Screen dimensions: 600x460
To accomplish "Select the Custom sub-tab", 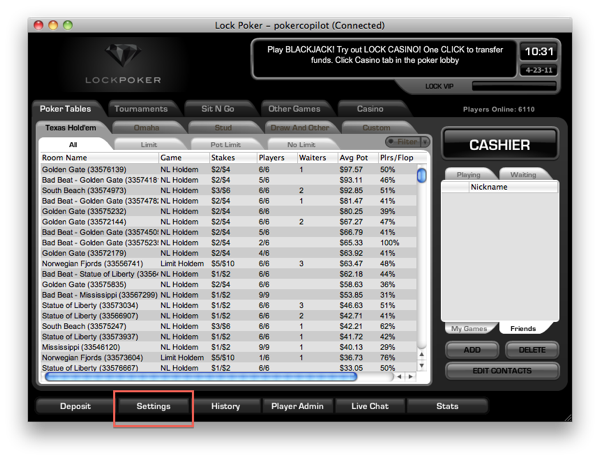I will click(376, 128).
